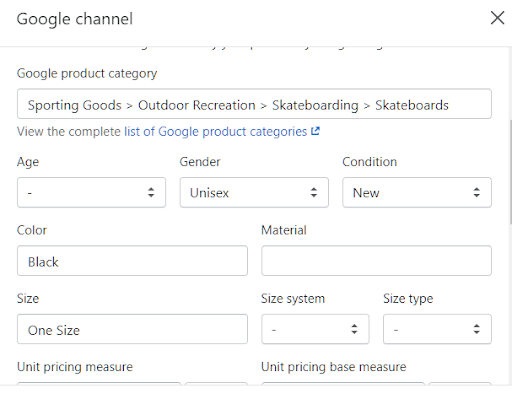Click the Unit pricing base measure label
This screenshot has height=399, width=512.
334,367
